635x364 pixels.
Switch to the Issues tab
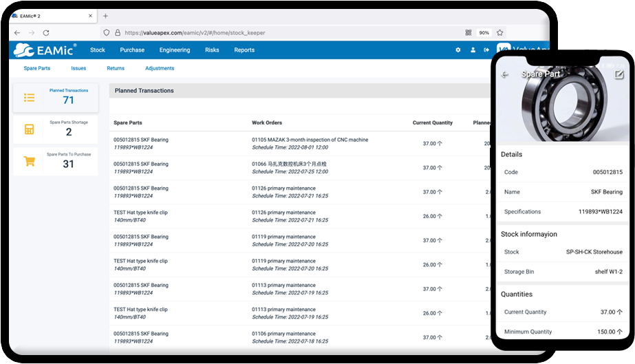78,69
